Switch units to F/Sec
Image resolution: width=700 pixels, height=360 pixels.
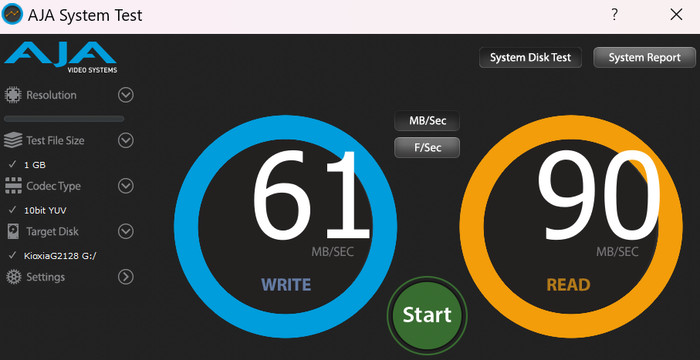coord(427,148)
